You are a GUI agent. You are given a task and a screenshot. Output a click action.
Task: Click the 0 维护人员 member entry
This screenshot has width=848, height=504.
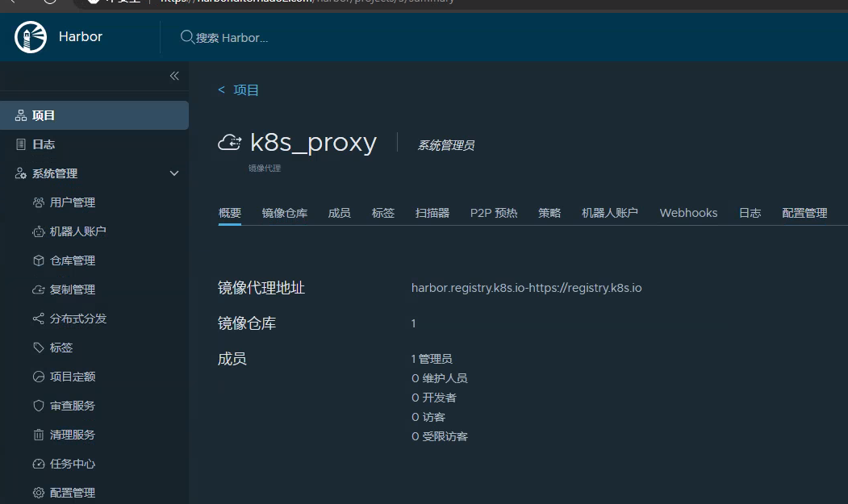439,378
